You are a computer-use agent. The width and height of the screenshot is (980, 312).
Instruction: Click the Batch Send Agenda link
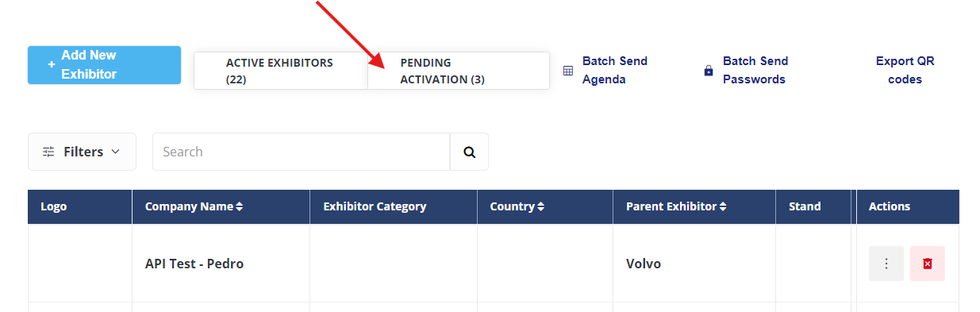click(615, 70)
